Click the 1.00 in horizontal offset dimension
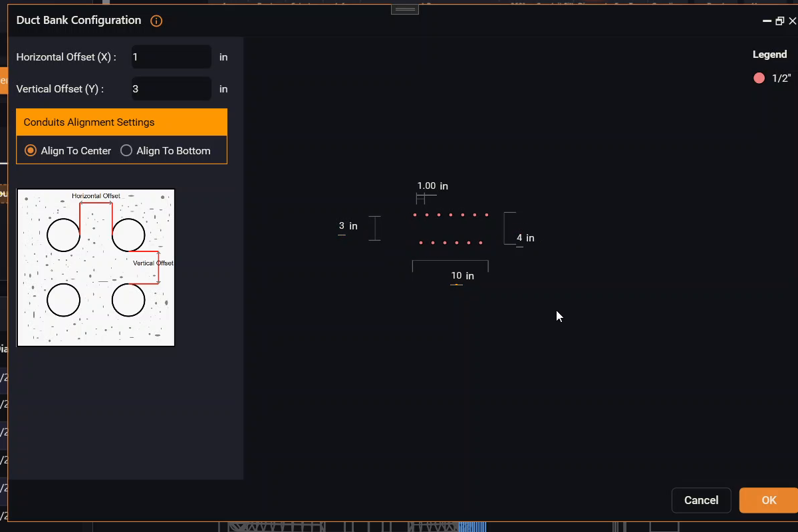The height and width of the screenshot is (532, 798). (x=432, y=186)
